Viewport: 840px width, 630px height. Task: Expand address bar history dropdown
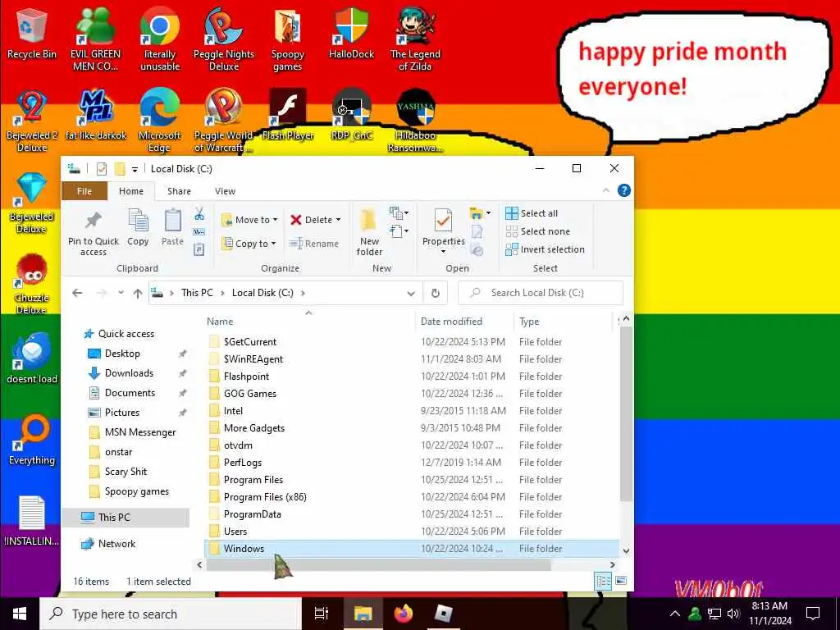pyautogui.click(x=411, y=293)
